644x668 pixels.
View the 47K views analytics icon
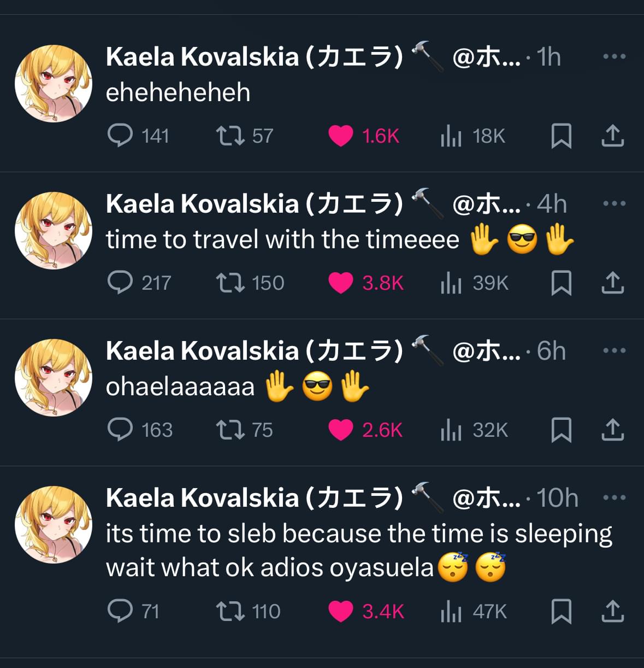tap(451, 611)
